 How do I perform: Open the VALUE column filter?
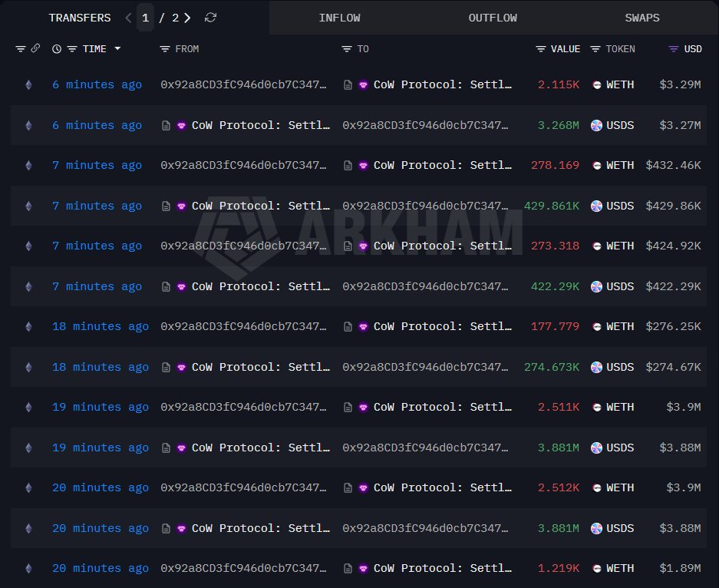coord(541,48)
